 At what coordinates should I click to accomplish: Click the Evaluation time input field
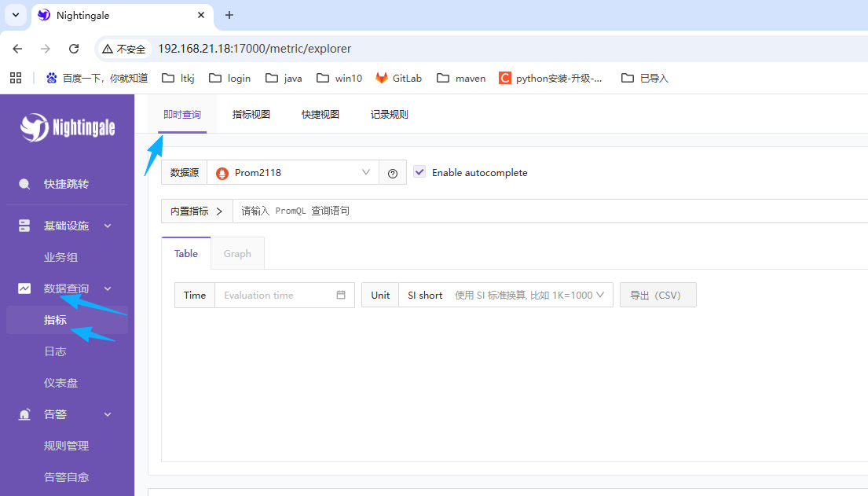[284, 295]
